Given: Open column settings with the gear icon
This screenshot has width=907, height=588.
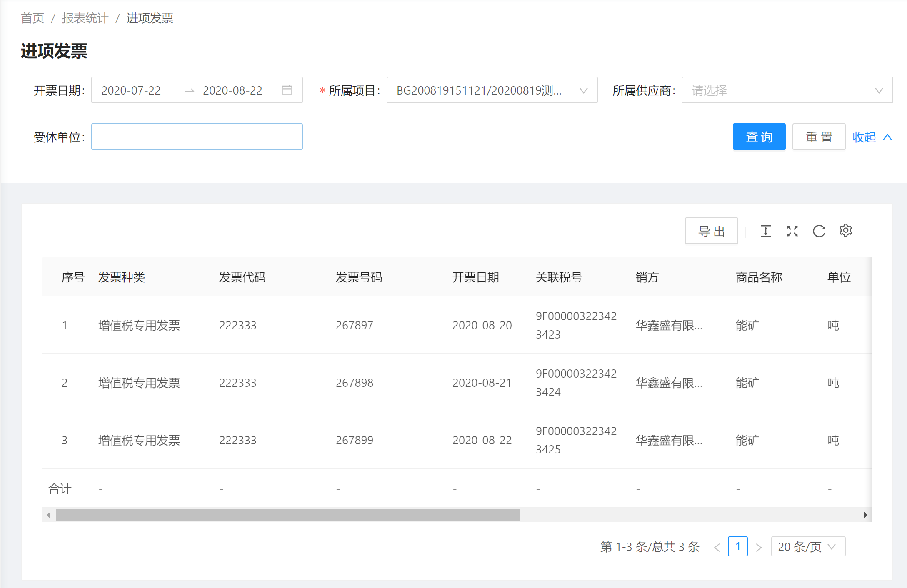Looking at the screenshot, I should click(845, 230).
